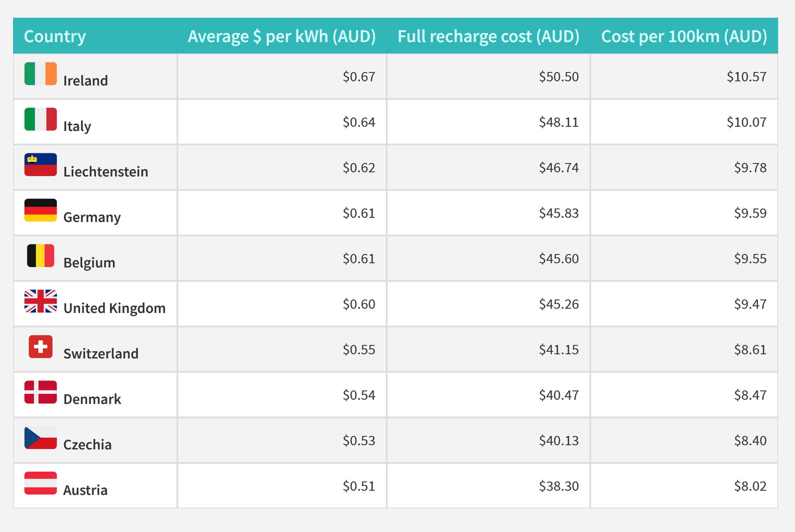Click the $10.07 cost per 100km
This screenshot has height=532, width=795.
pos(747,122)
